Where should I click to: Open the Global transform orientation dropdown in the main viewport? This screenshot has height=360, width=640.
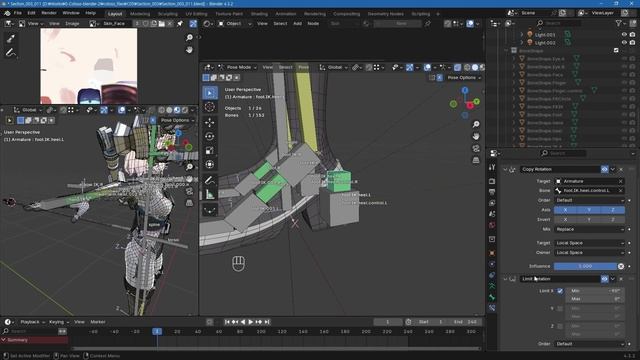point(335,67)
